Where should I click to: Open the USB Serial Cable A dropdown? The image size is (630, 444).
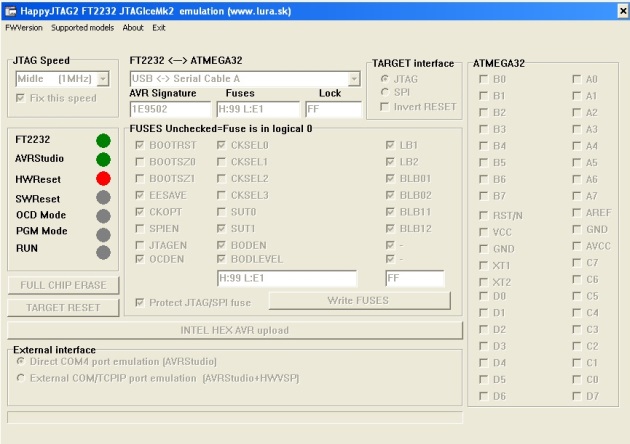coord(354,79)
